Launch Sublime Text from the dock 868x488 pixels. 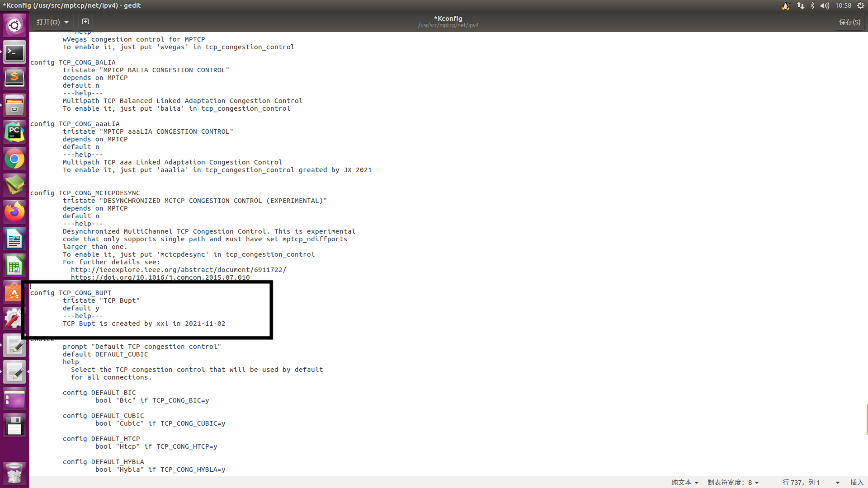[x=14, y=78]
